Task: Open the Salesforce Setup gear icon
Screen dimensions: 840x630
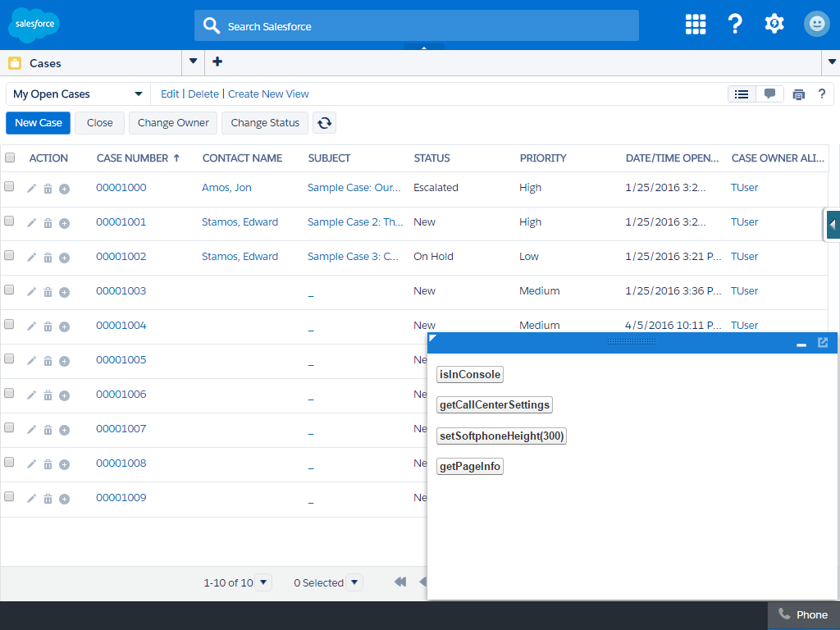Action: pyautogui.click(x=774, y=24)
